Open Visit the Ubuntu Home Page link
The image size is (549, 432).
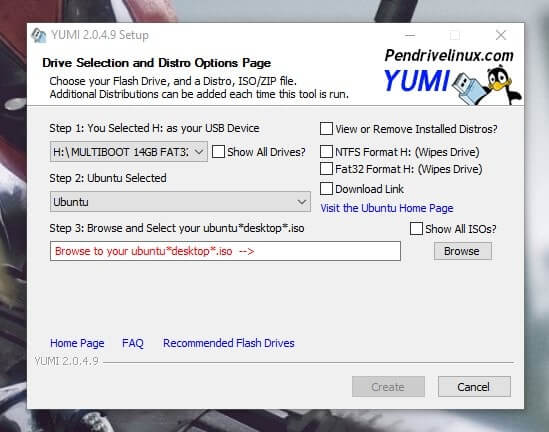[x=387, y=208]
